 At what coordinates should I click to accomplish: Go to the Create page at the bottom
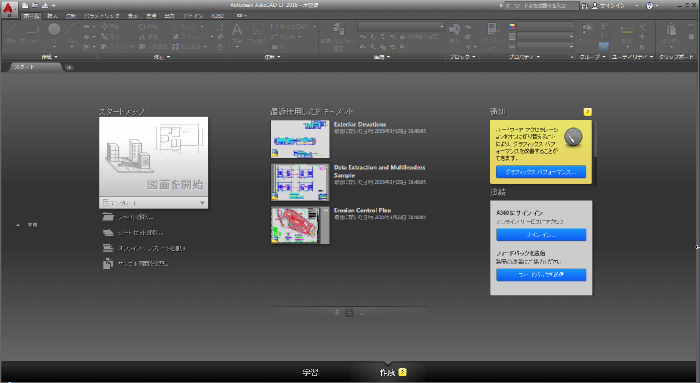(x=388, y=372)
